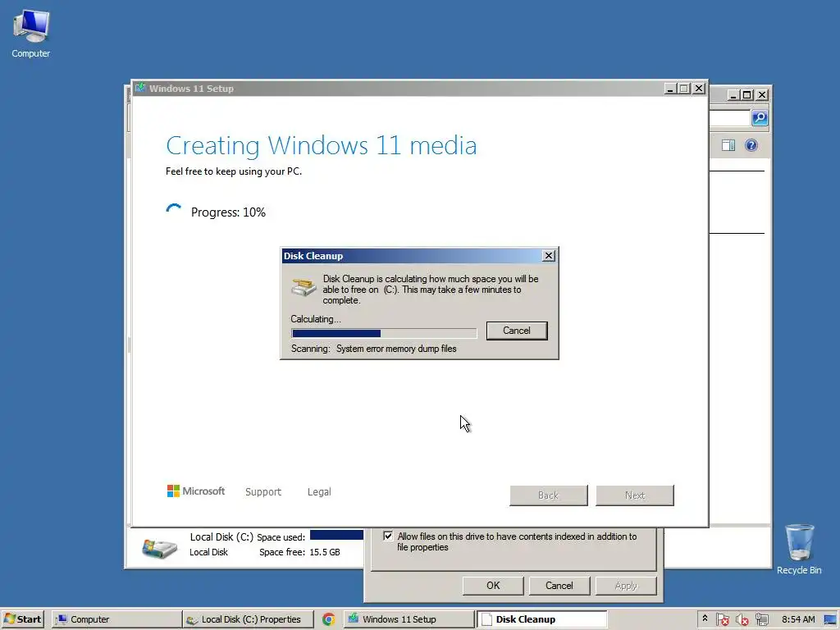The image size is (840, 630).
Task: Click the Back button in Windows 11 Setup
Action: coord(549,495)
